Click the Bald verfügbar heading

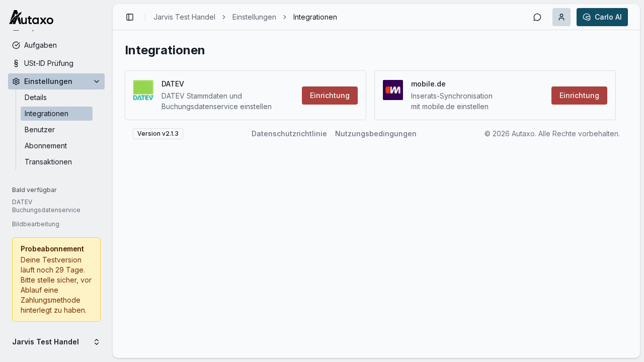click(x=34, y=190)
